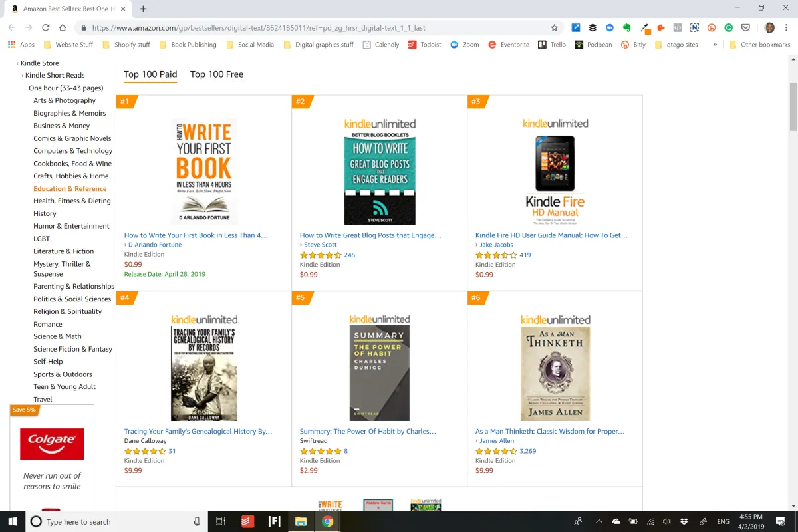Open the Grammarly extension

729,28
